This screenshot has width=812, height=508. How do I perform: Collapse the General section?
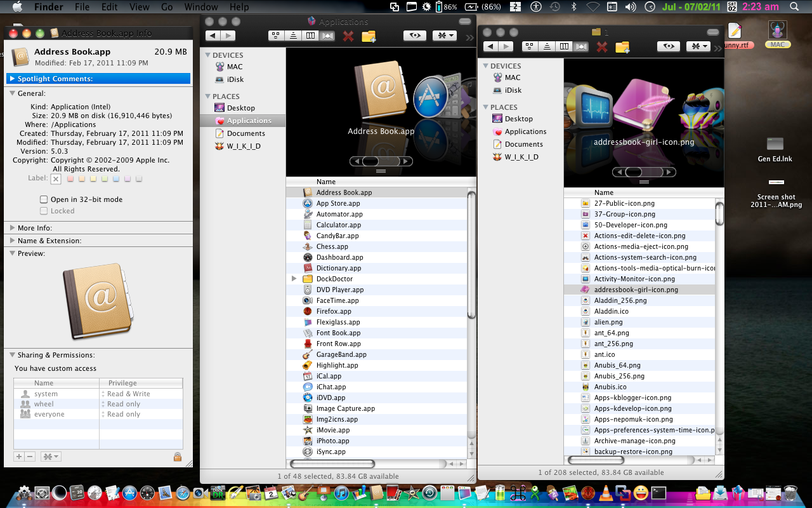point(12,93)
